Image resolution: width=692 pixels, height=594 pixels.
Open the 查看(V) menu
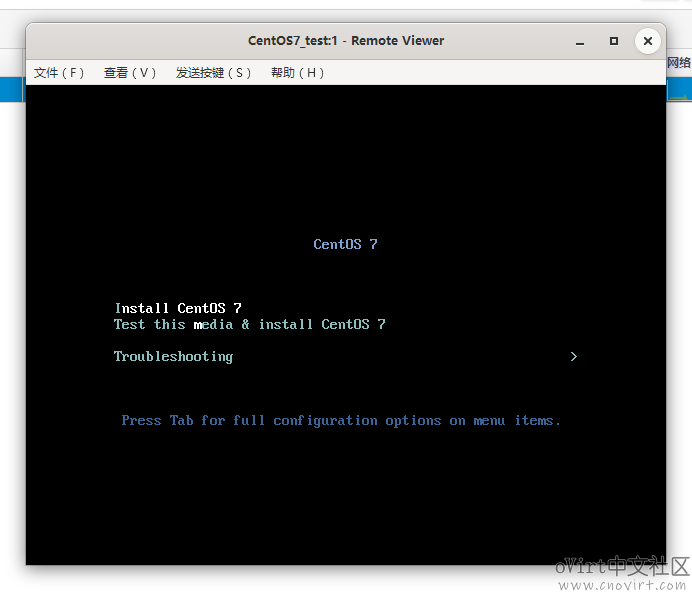[130, 73]
